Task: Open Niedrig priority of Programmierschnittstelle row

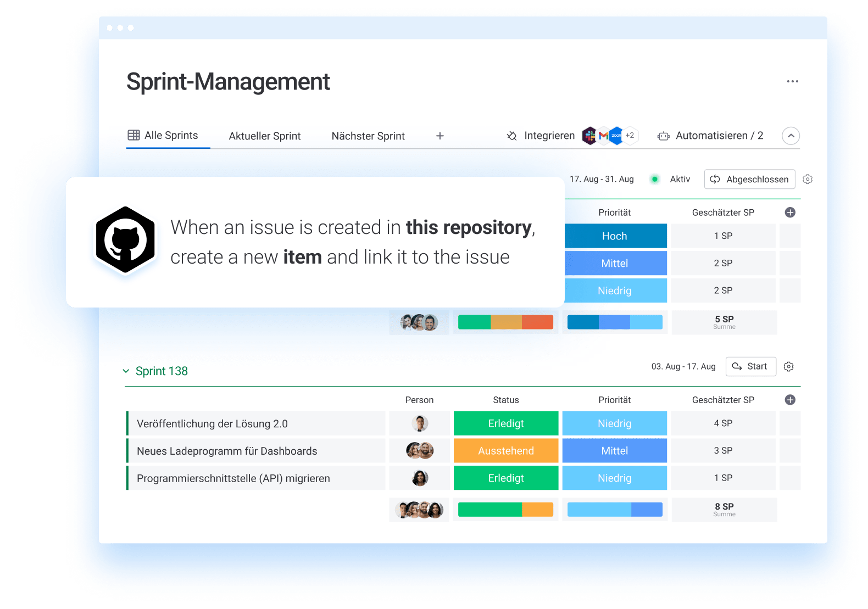Action: click(615, 478)
